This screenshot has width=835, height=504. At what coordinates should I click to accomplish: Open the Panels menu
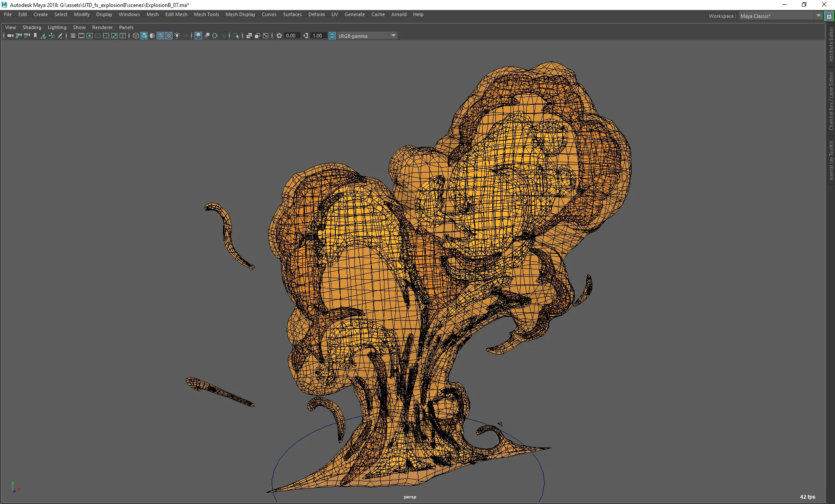click(x=126, y=27)
